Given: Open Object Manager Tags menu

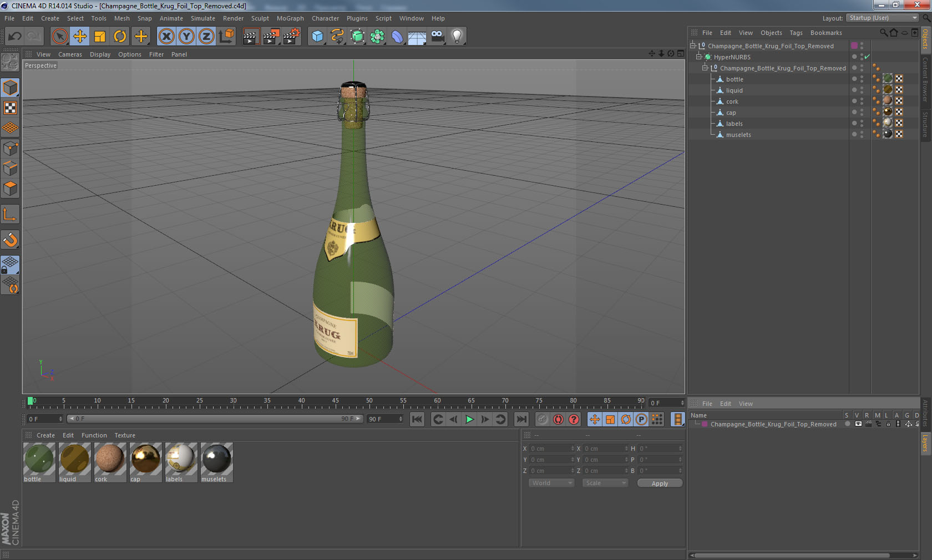Looking at the screenshot, I should (796, 33).
